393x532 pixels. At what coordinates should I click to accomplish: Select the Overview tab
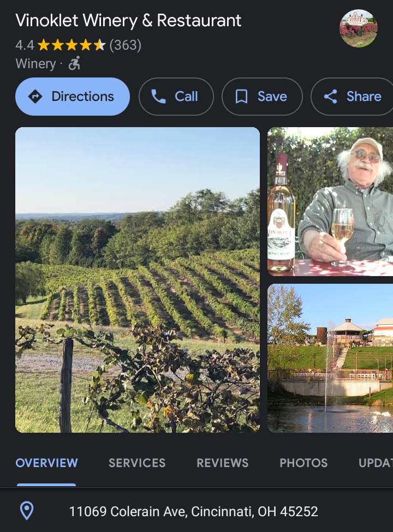46,463
